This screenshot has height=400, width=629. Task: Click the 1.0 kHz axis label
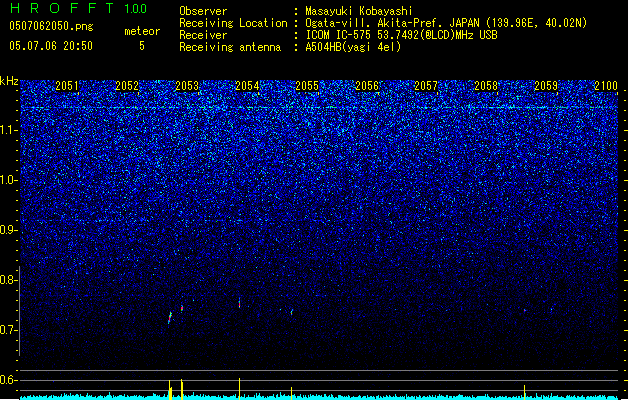tap(9, 180)
